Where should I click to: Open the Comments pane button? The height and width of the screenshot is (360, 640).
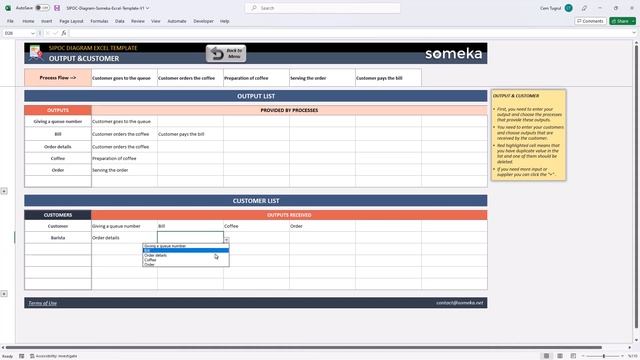(590, 21)
